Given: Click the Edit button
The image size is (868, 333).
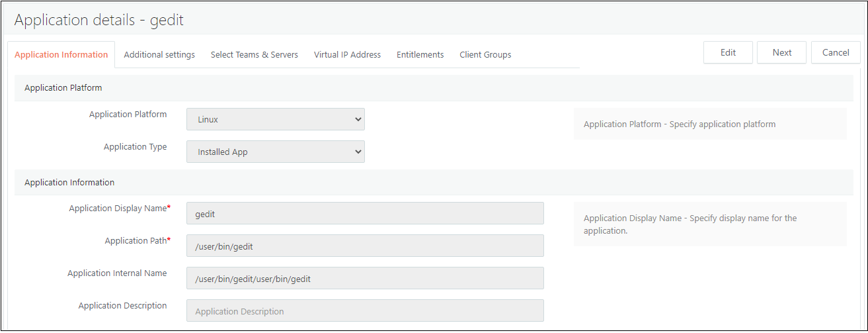Looking at the screenshot, I should (x=728, y=53).
